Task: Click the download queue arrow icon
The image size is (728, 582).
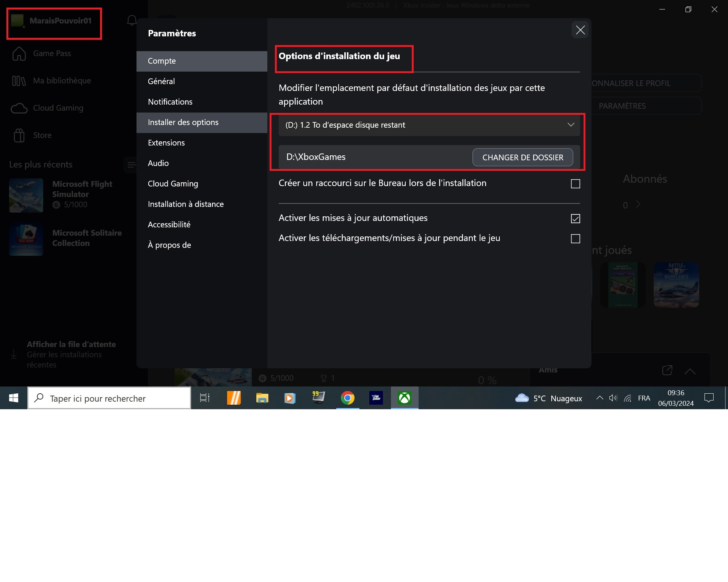Action: (x=14, y=354)
